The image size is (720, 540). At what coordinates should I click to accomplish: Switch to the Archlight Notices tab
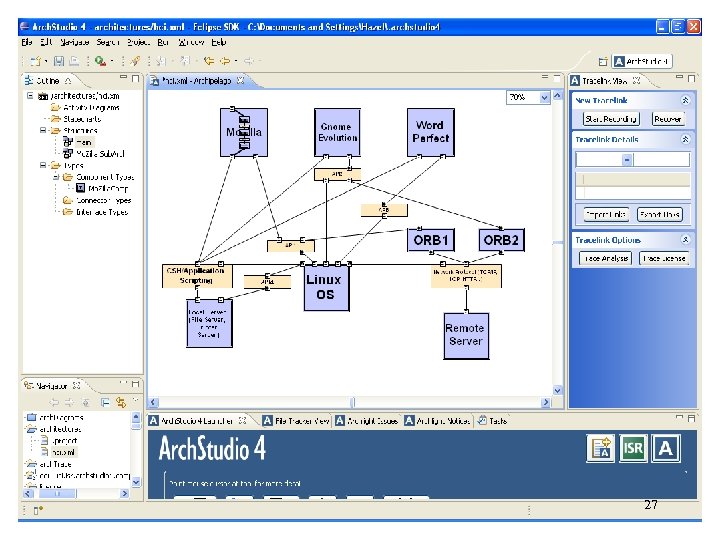click(437, 420)
